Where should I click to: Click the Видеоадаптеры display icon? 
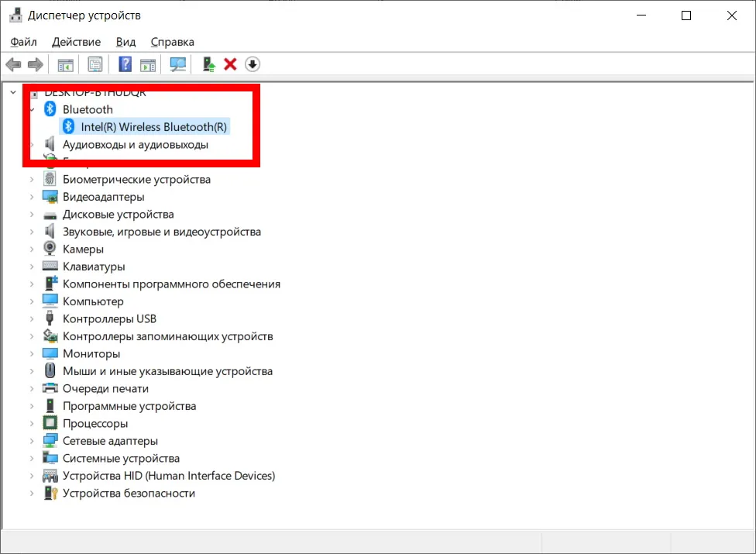point(50,197)
